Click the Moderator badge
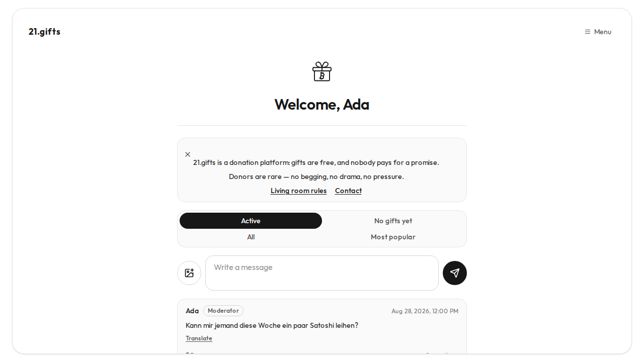Viewport: 644px width, 362px height. tap(223, 311)
